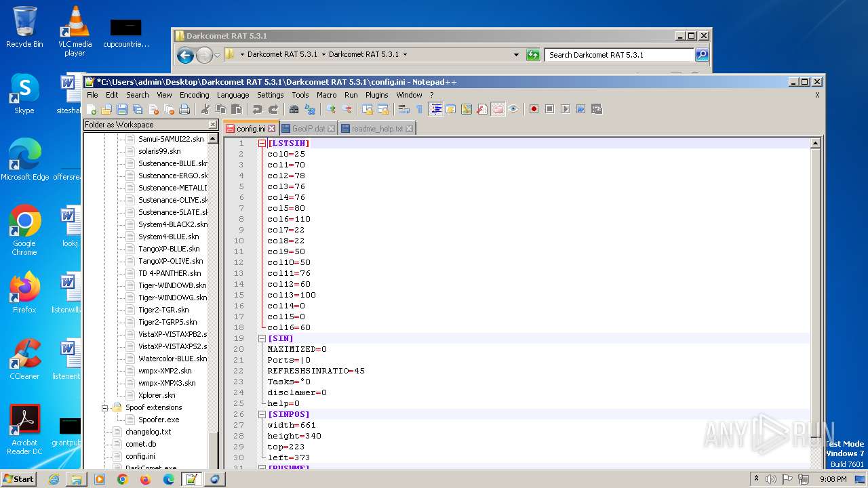The width and height of the screenshot is (868, 488).
Task: Open Find with the binoculars icon
Action: [x=294, y=109]
